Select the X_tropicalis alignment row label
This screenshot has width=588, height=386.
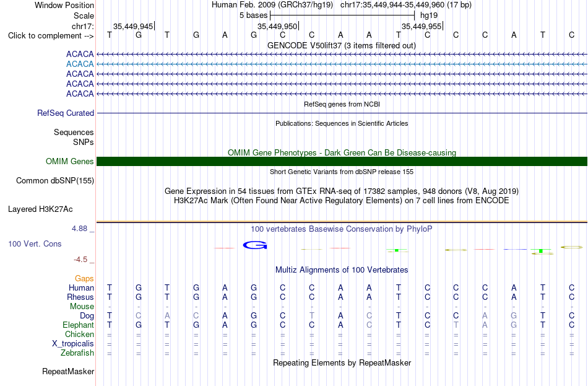73,344
